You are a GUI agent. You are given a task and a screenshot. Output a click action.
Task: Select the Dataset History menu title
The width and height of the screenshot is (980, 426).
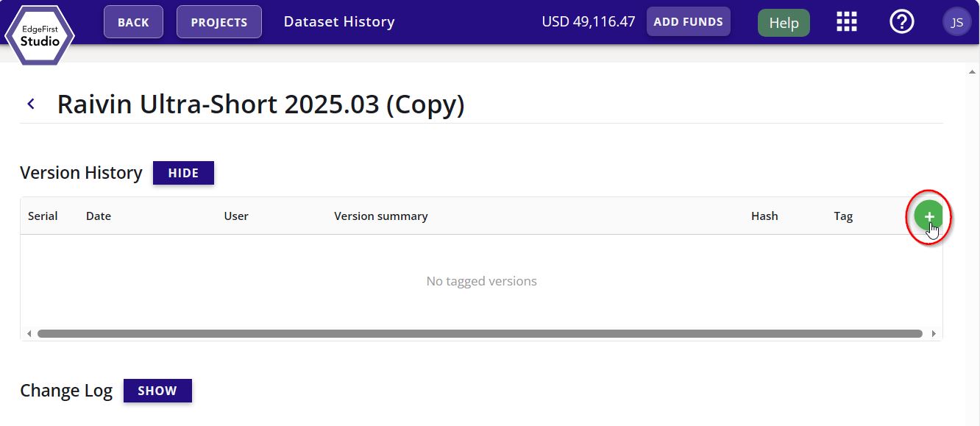pyautogui.click(x=339, y=21)
